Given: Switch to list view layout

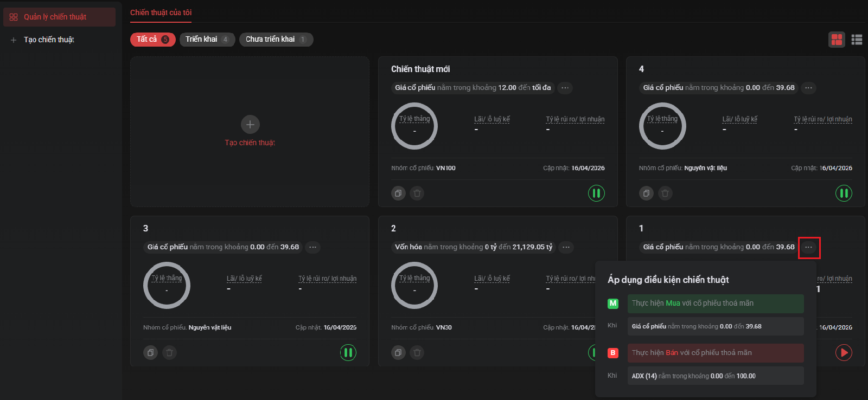Looking at the screenshot, I should coord(857,40).
